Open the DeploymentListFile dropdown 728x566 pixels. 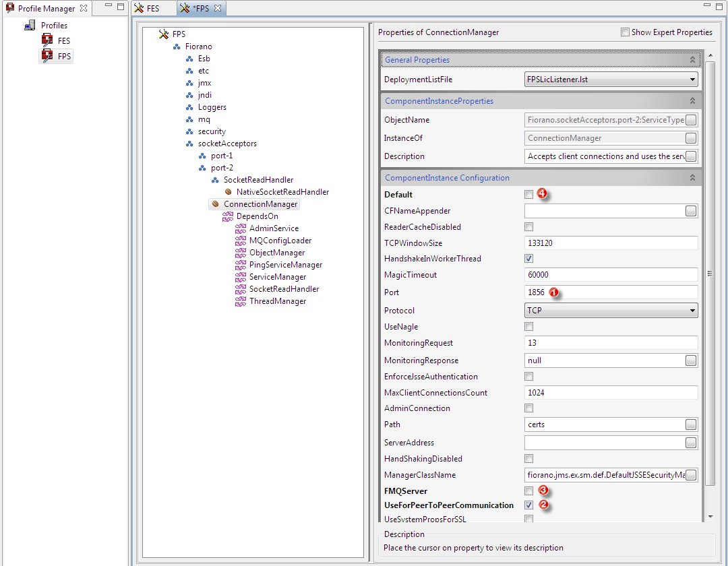(x=611, y=80)
